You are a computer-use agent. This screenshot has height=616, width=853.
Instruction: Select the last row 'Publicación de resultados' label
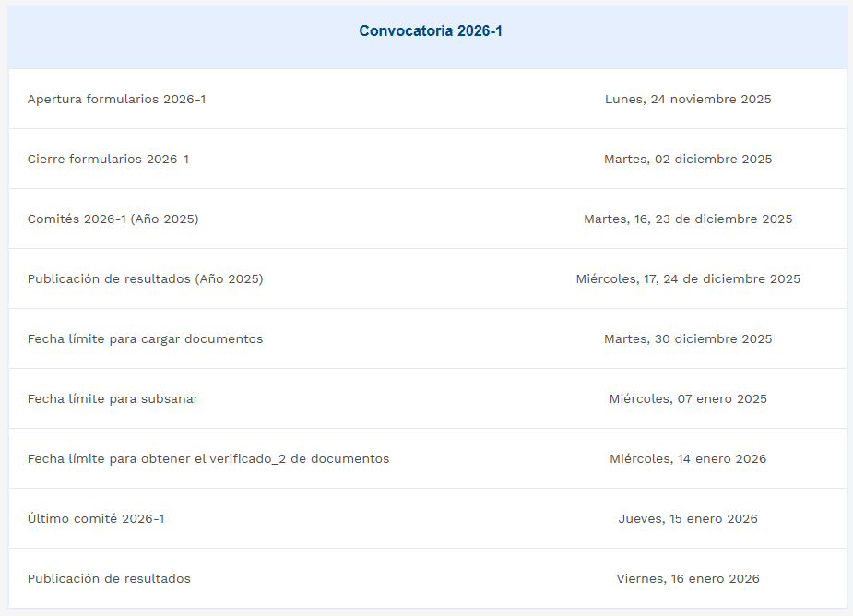[x=109, y=578]
